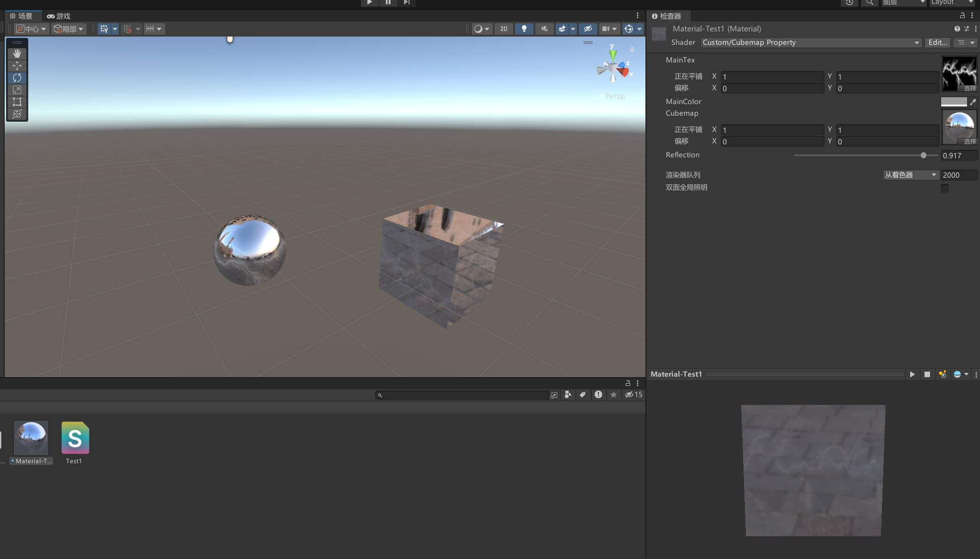Click the Pause button
980x559 pixels.
388,2
